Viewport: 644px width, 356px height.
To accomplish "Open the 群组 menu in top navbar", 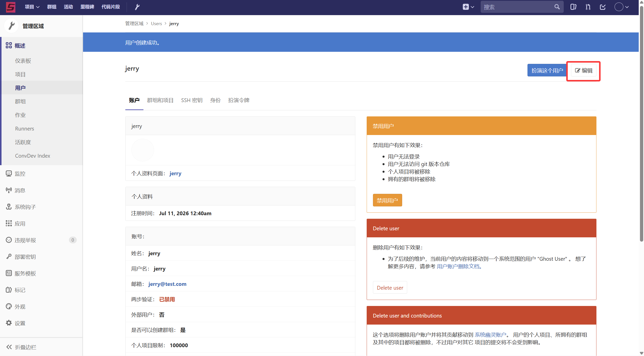I will [x=52, y=7].
